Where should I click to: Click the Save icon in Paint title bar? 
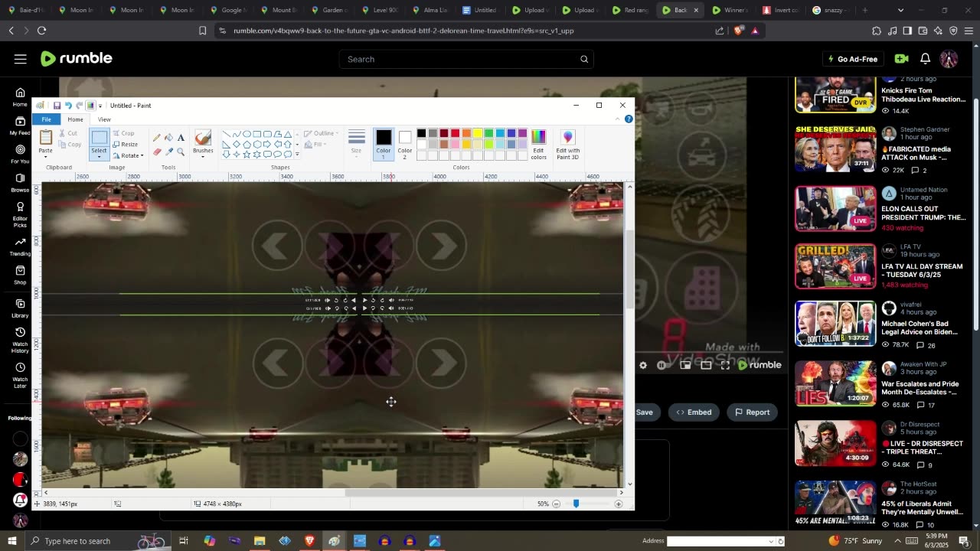(x=57, y=106)
